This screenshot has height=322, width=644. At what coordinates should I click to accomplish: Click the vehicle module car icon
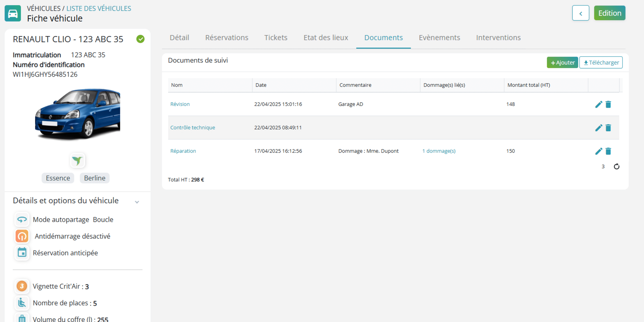[x=13, y=13]
